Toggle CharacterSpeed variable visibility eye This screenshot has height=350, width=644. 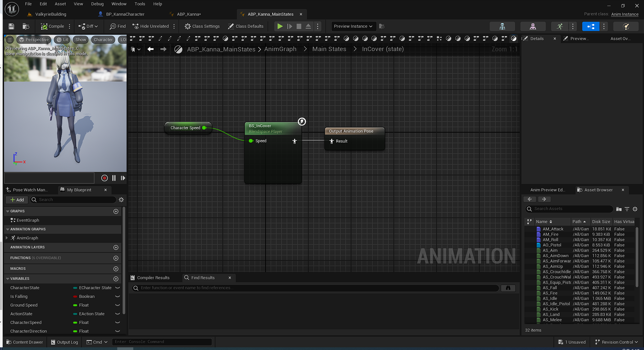[x=118, y=323]
